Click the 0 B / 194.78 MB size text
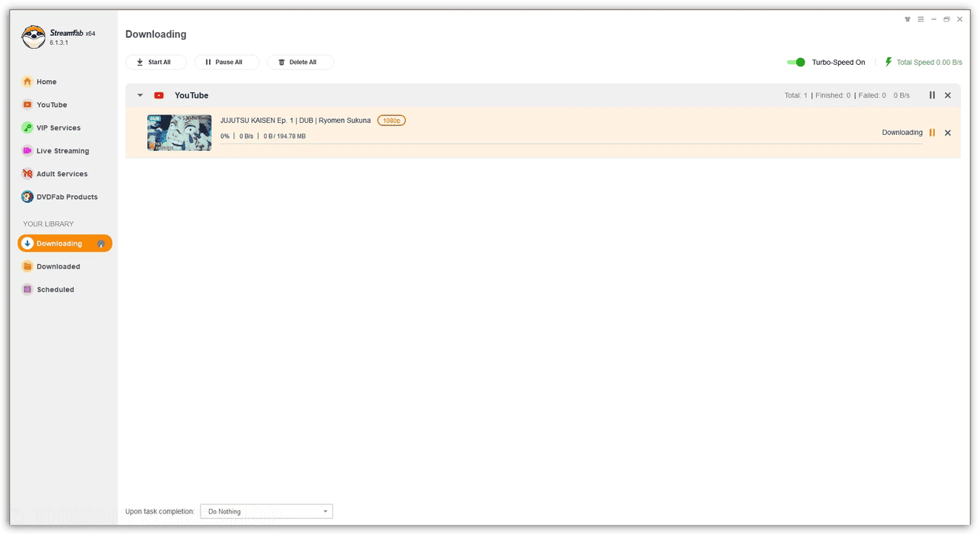This screenshot has height=534, width=980. click(284, 137)
